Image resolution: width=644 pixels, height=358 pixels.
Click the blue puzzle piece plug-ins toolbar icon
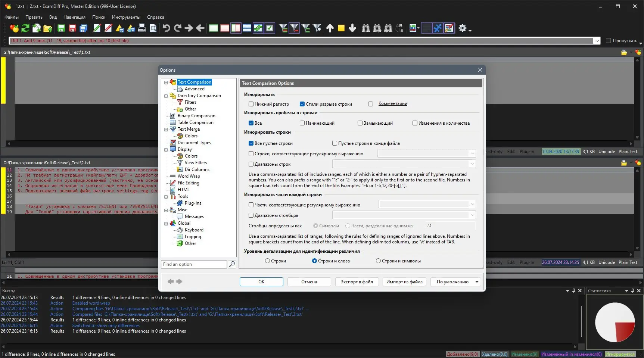438,28
